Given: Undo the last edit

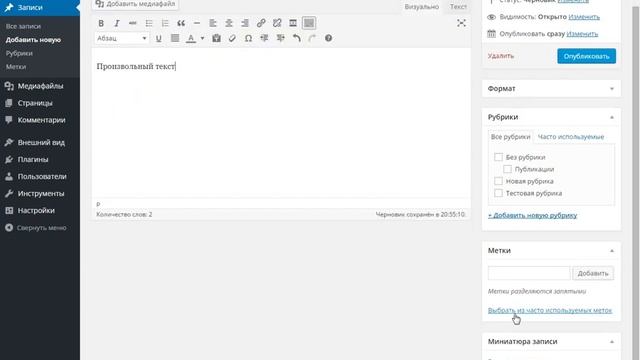Looking at the screenshot, I should point(296,38).
